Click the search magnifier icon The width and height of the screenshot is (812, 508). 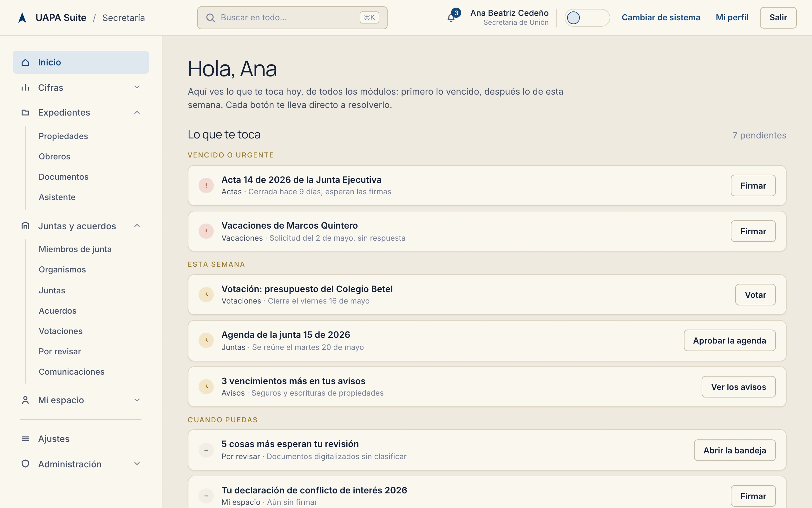click(210, 17)
